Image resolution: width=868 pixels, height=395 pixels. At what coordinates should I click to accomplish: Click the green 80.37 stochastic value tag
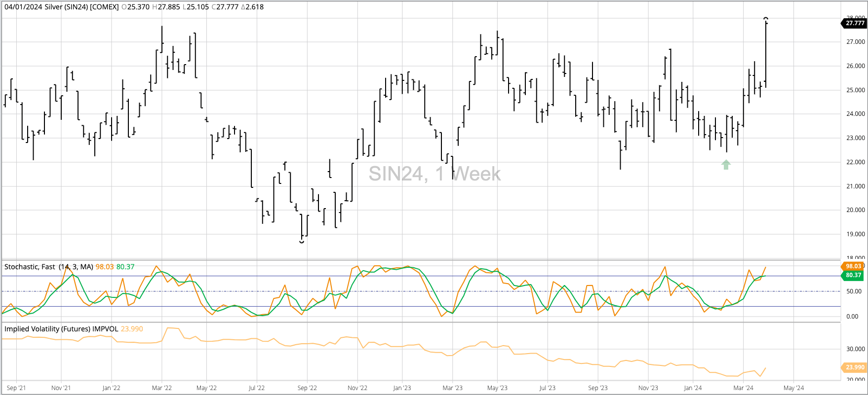(x=853, y=275)
